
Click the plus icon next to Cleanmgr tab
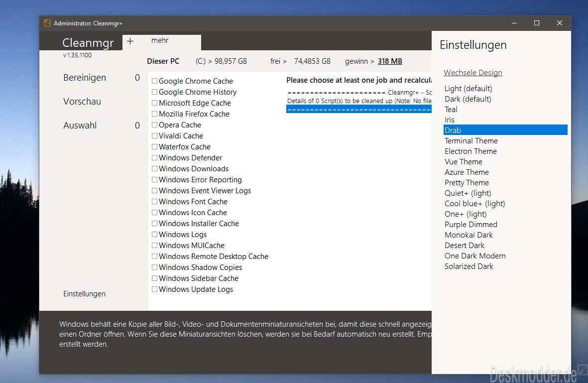(130, 41)
